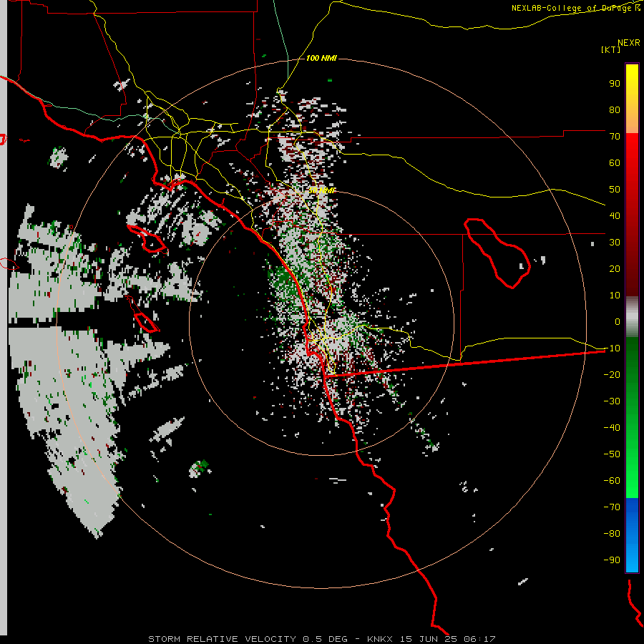The width and height of the screenshot is (644, 644).
Task: Click the 15 JUN 25 date in caption
Action: [x=429, y=639]
